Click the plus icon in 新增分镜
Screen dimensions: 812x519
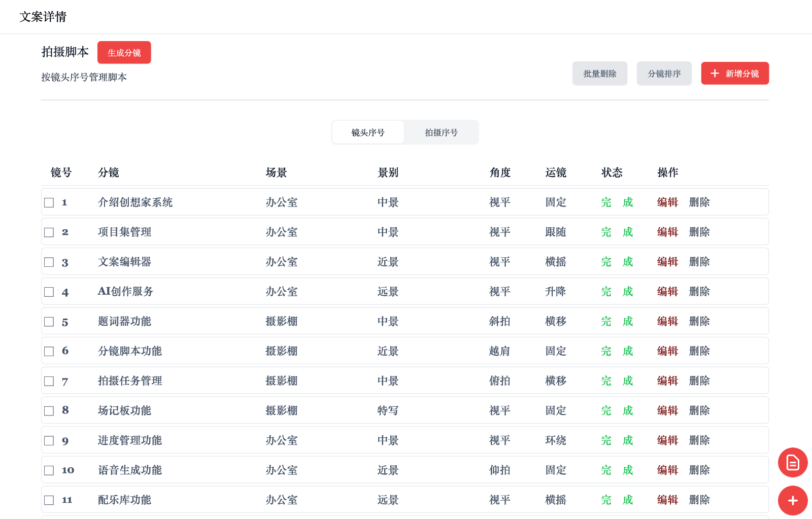[x=715, y=74]
